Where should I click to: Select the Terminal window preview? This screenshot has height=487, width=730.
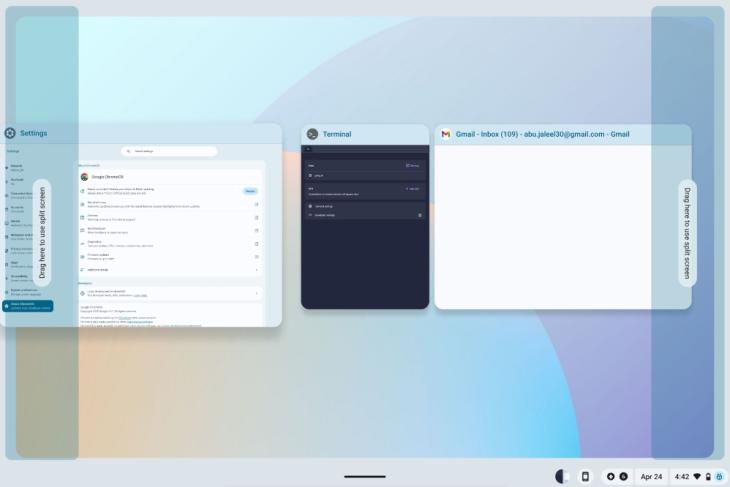[365, 228]
